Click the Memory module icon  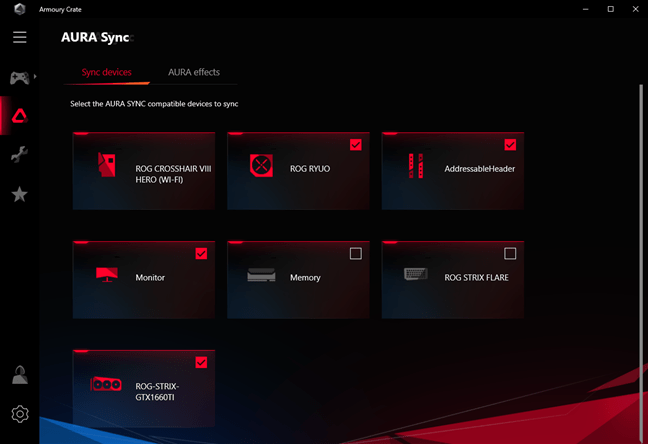(261, 275)
